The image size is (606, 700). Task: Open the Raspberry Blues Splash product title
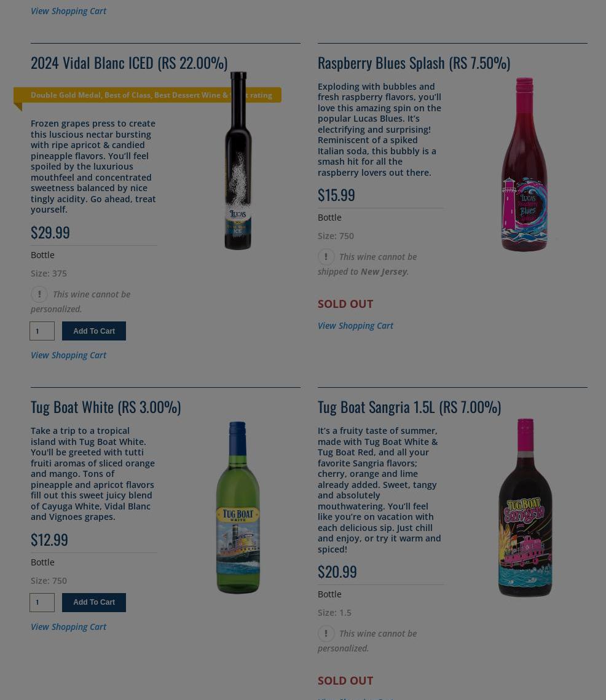pyautogui.click(x=414, y=63)
